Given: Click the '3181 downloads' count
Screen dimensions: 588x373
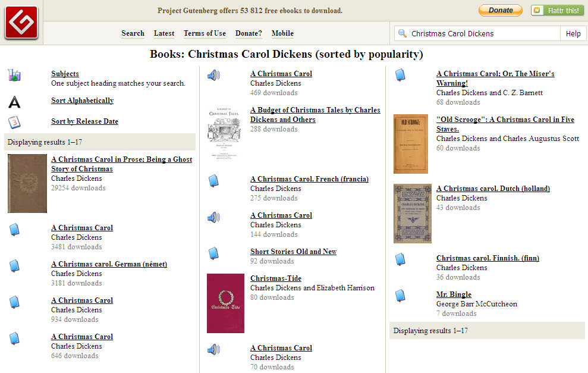Looking at the screenshot, I should 77,283.
